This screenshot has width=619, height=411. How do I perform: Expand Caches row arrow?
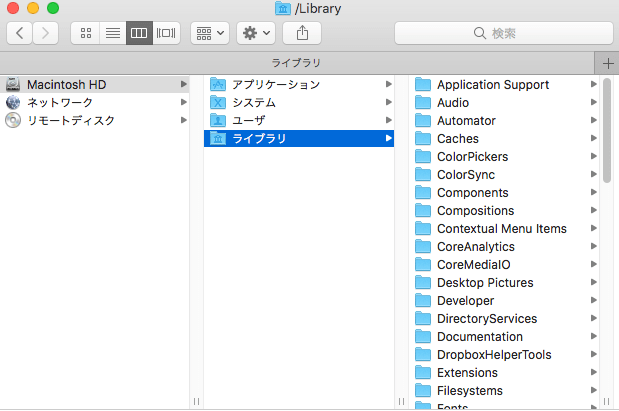[x=594, y=138]
